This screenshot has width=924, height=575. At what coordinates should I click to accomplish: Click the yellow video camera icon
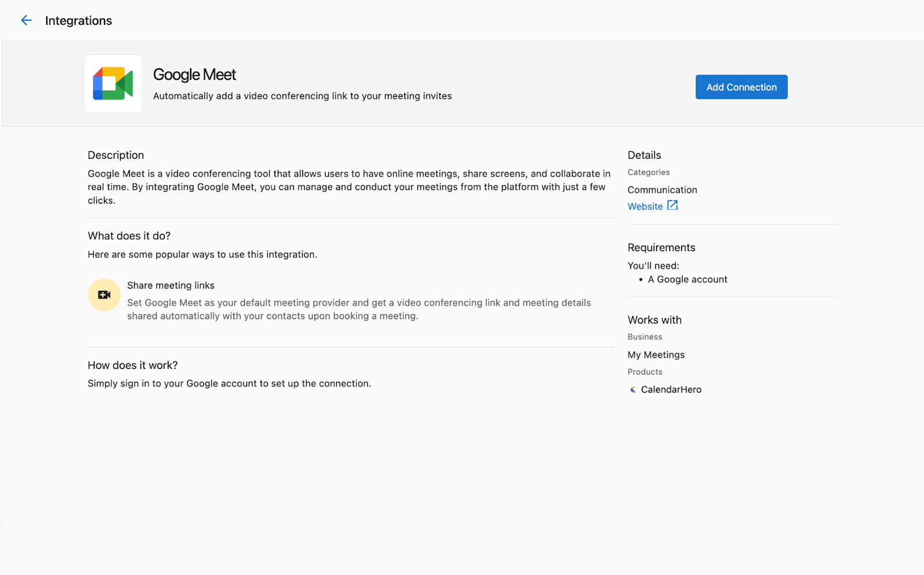pos(104,295)
